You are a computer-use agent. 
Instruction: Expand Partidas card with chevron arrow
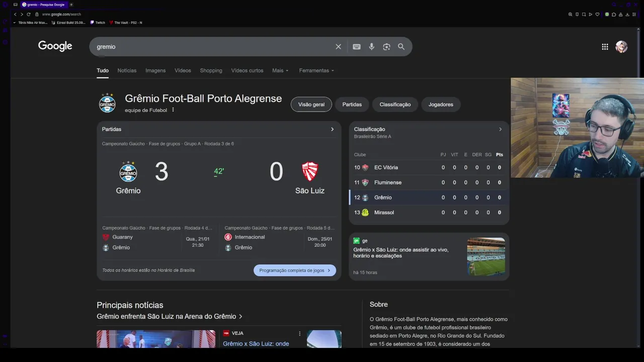tap(332, 129)
